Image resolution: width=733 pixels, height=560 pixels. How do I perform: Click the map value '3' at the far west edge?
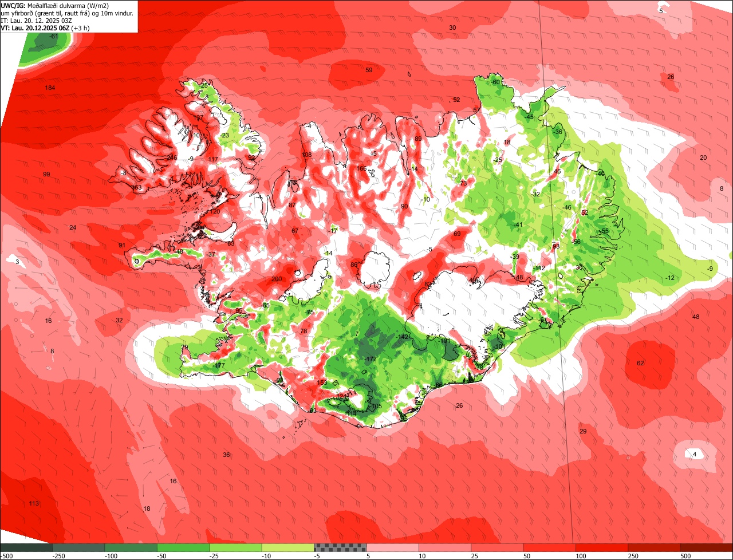17,262
